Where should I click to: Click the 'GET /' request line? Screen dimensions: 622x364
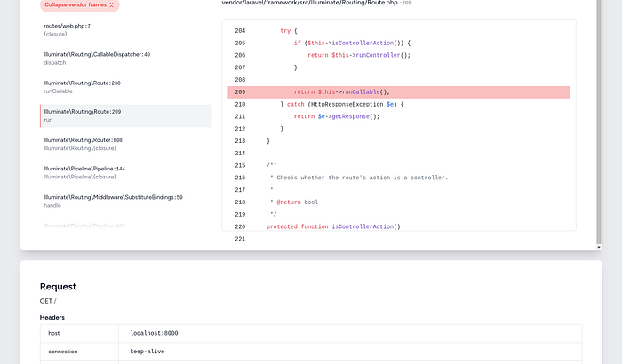coord(48,301)
